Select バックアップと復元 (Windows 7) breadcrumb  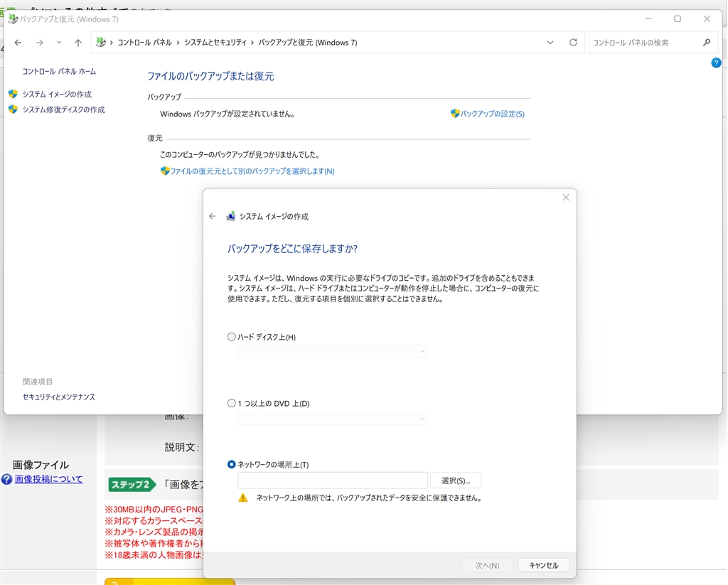tap(308, 43)
